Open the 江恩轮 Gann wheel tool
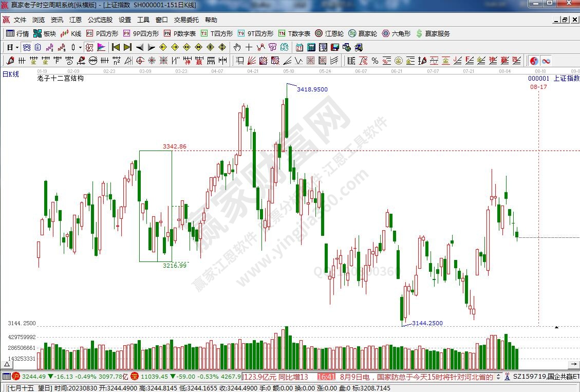The image size is (580, 392). pyautogui.click(x=329, y=33)
